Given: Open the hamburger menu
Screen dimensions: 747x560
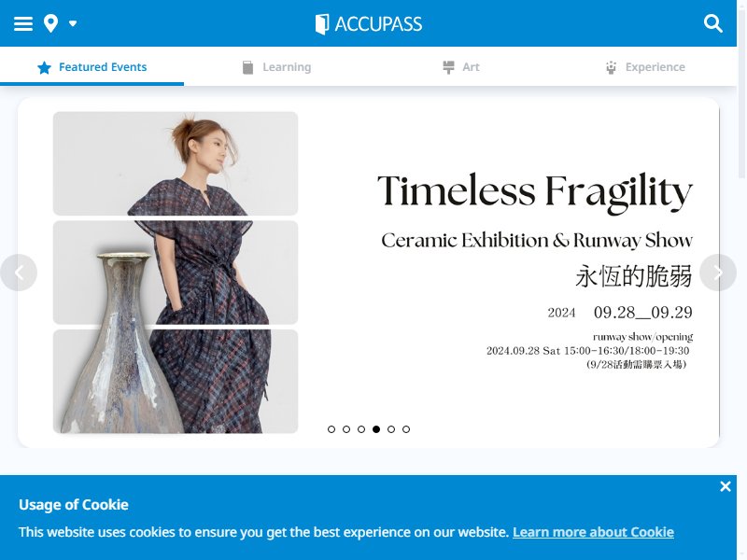Looking at the screenshot, I should tap(22, 24).
